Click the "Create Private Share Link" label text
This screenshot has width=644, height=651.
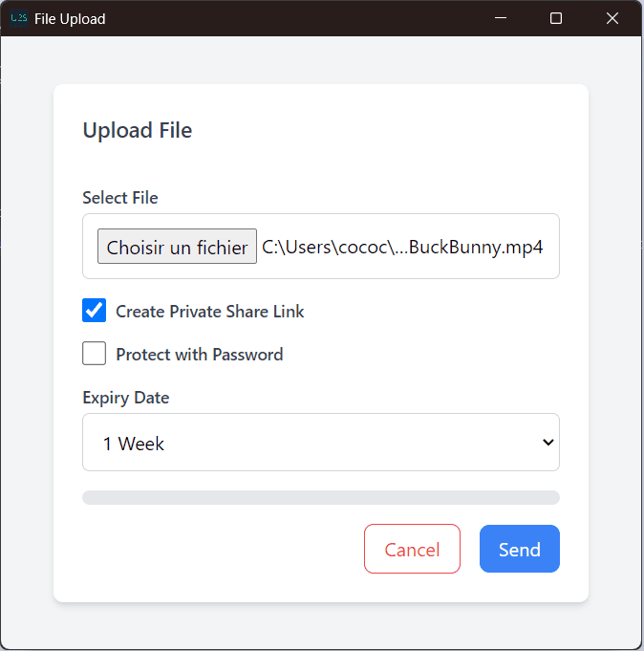(x=210, y=312)
